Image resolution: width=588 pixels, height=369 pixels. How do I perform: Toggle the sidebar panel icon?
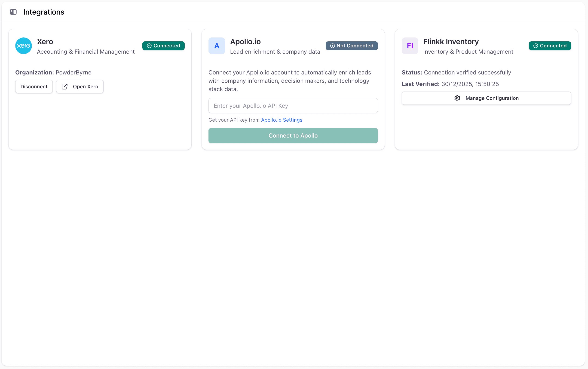click(13, 12)
